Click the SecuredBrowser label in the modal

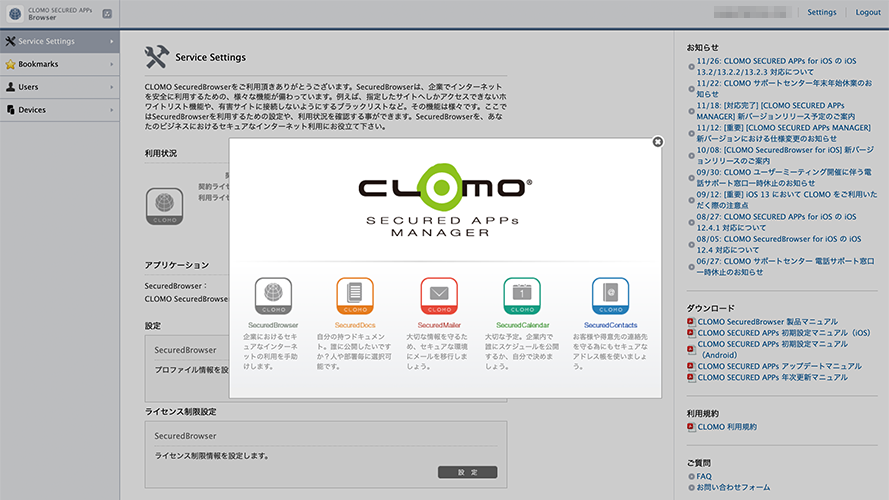[x=273, y=325]
